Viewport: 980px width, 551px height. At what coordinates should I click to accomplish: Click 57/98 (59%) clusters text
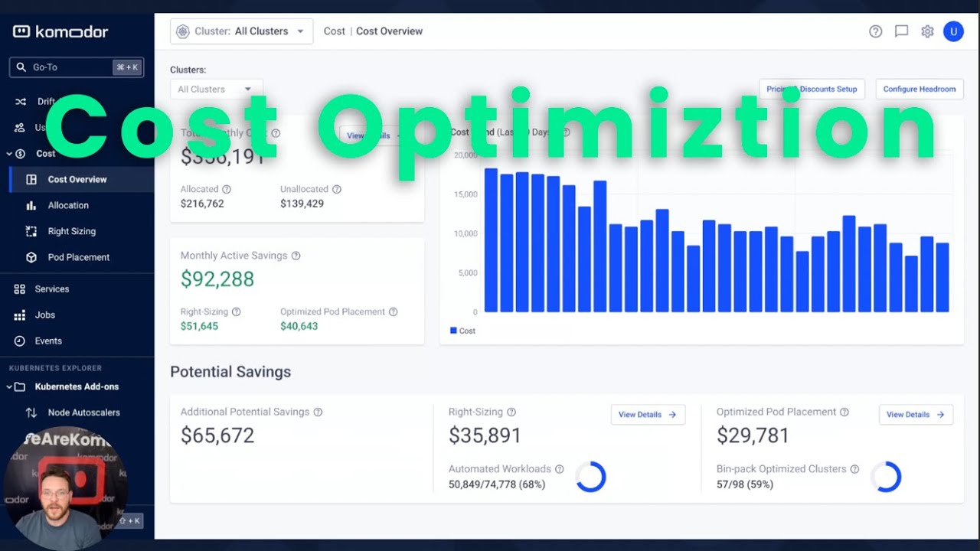tap(745, 484)
